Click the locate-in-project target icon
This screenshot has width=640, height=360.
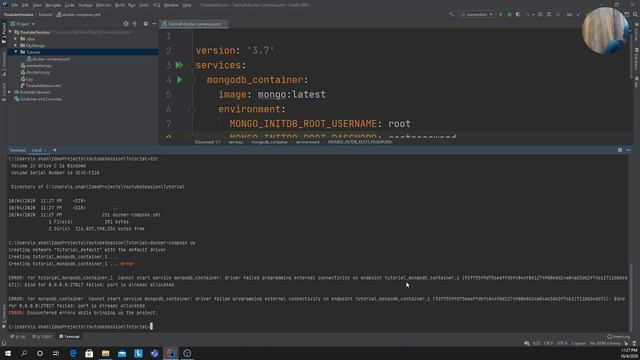click(x=126, y=24)
